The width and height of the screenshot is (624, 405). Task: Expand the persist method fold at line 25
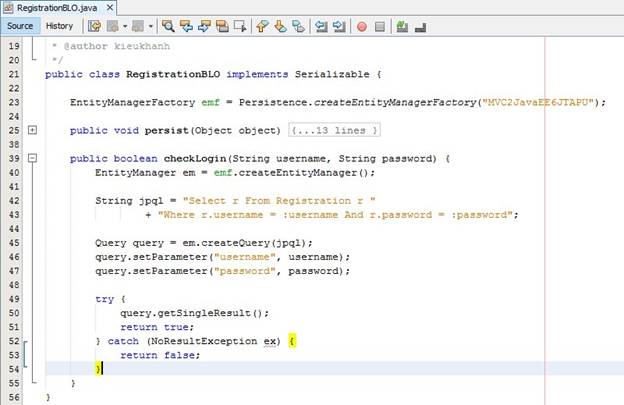[x=33, y=130]
